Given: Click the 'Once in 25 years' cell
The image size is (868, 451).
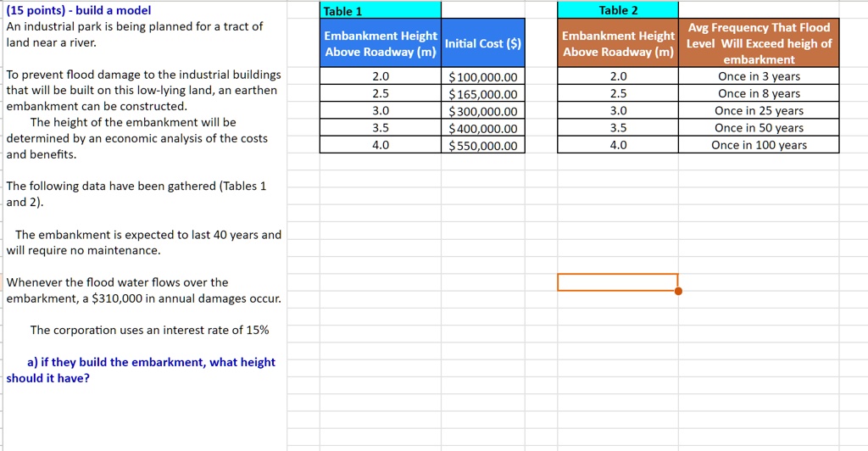Looking at the screenshot, I should 759,110.
